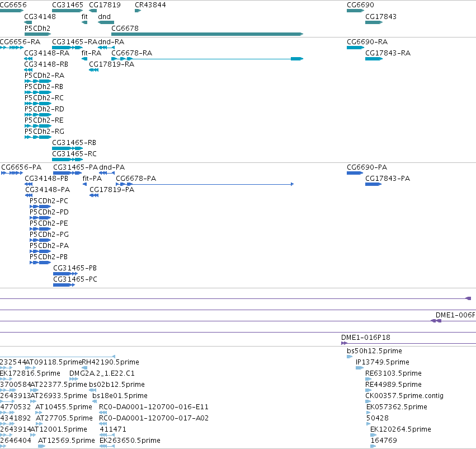The height and width of the screenshot is (449, 476).
Task: Click transcript CG6678-RA
Action: [x=132, y=53]
